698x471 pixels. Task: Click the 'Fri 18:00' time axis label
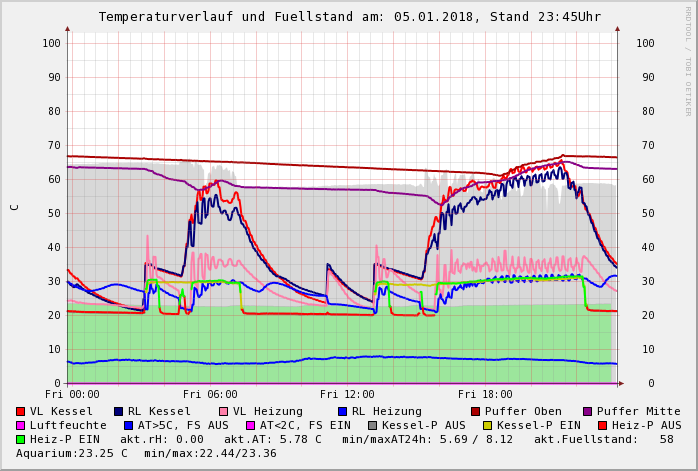pyautogui.click(x=485, y=394)
